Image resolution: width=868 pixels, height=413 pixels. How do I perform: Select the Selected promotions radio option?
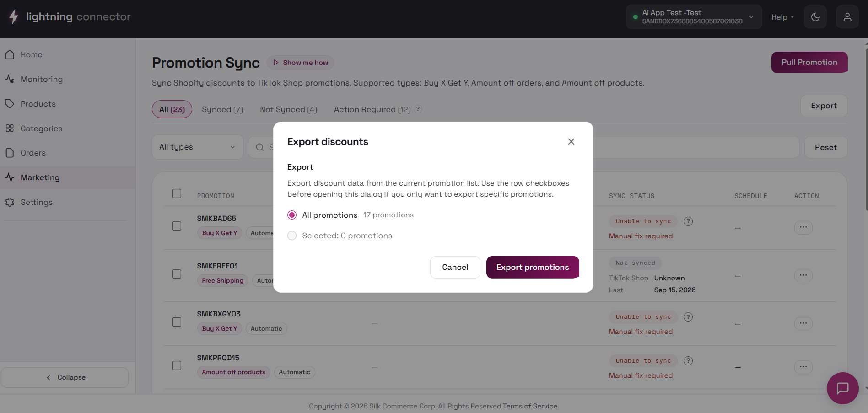pos(292,236)
